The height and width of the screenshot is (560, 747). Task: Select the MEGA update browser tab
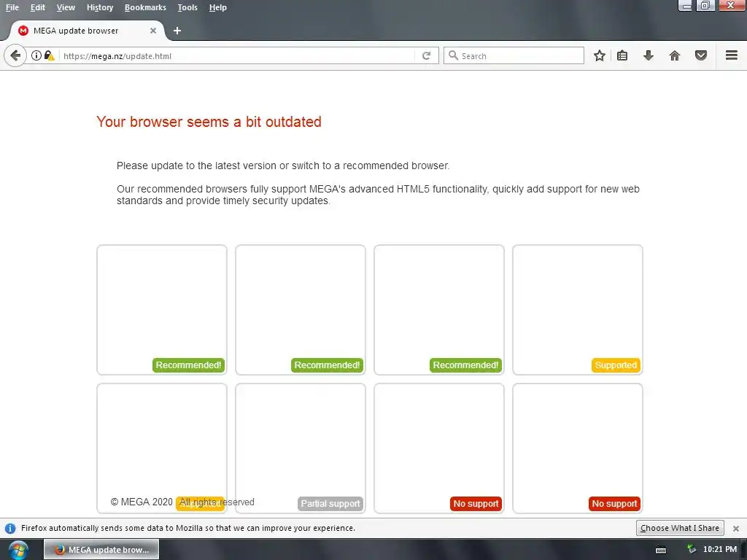(x=86, y=31)
